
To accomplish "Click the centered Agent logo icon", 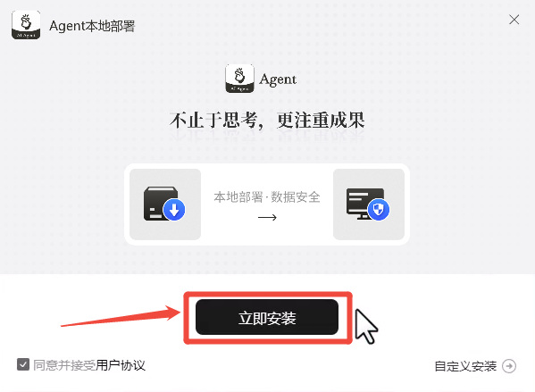I will click(x=239, y=79).
